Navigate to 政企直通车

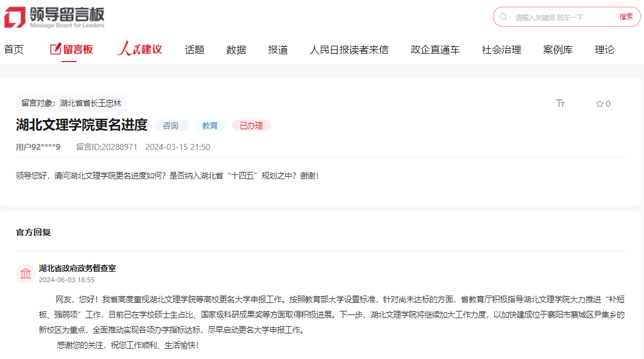point(435,50)
